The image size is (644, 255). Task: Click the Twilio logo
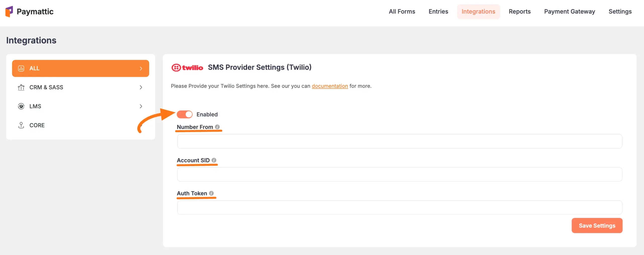pyautogui.click(x=187, y=67)
